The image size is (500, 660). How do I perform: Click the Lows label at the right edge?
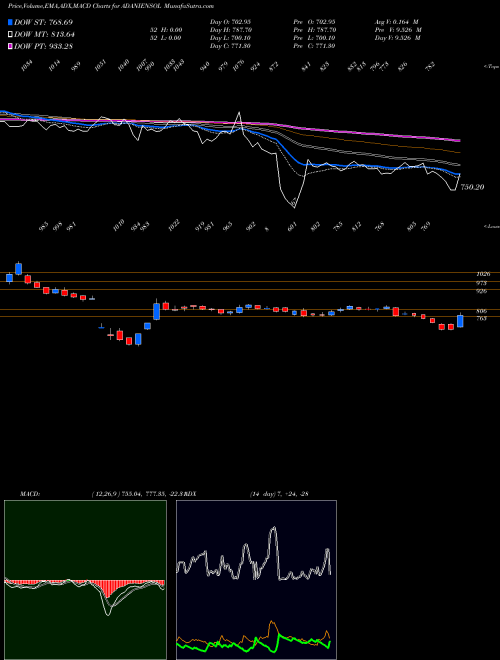pyautogui.click(x=492, y=226)
